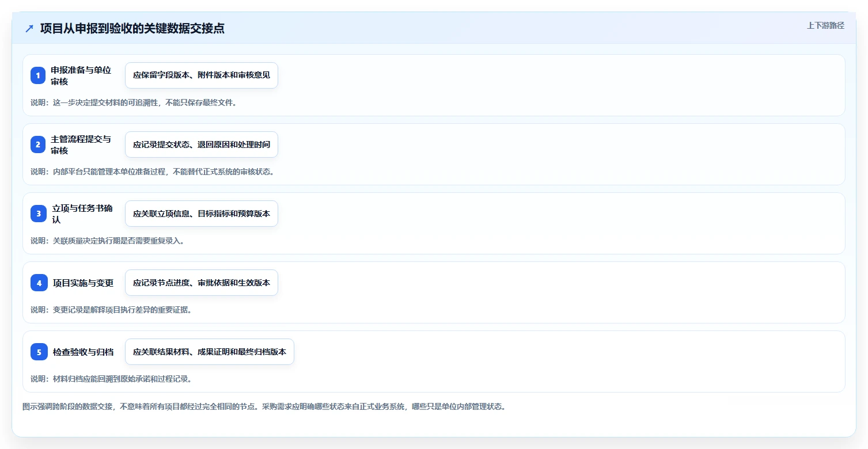The height and width of the screenshot is (449, 868).
Task: Click the 应保留字段版本、附件版本和审核意见 box
Action: click(x=202, y=75)
